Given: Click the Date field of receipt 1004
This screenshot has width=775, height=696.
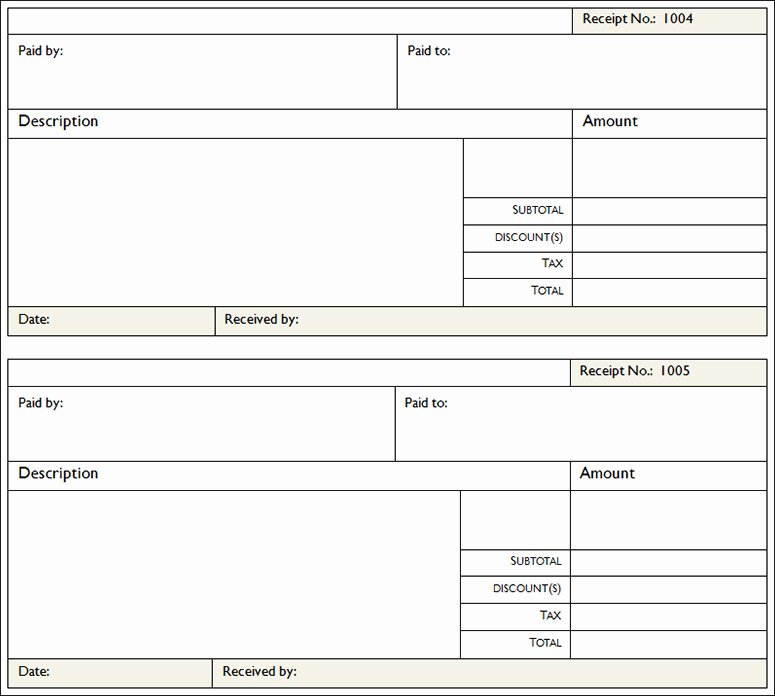Looking at the screenshot, I should [x=111, y=321].
